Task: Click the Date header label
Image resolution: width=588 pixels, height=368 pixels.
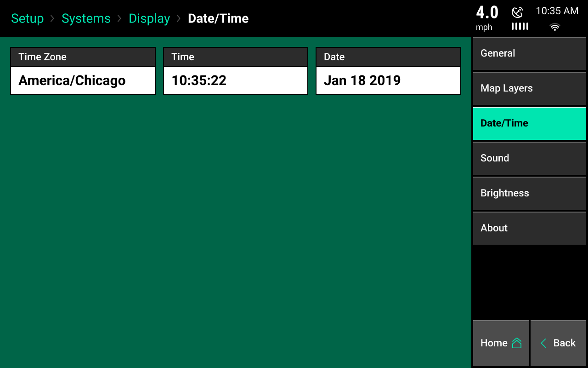Action: click(x=334, y=57)
